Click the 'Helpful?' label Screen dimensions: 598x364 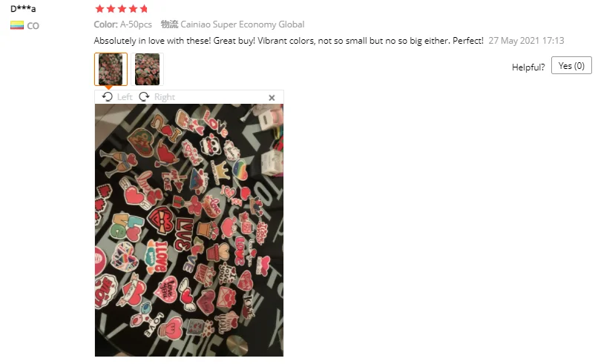528,67
